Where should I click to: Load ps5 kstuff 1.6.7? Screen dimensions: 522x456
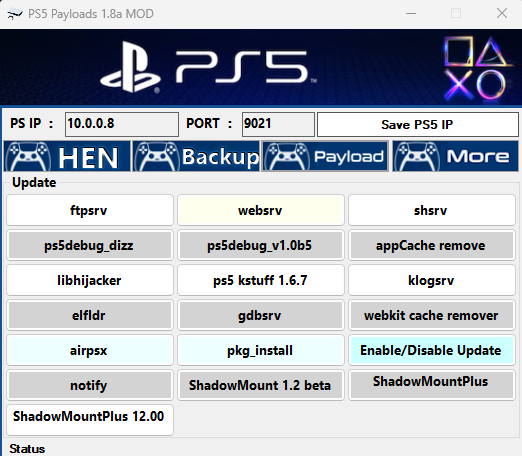(x=261, y=280)
